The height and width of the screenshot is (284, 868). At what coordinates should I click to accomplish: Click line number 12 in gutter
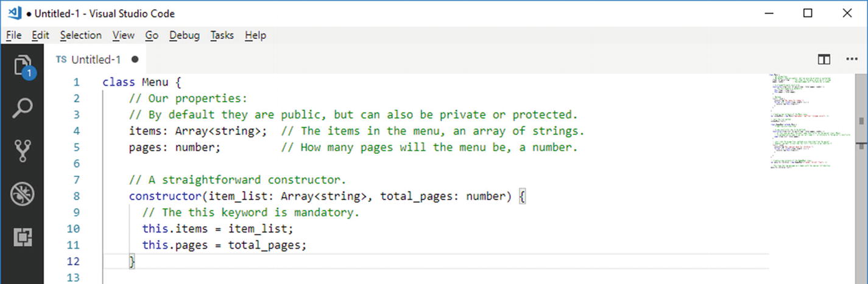pyautogui.click(x=73, y=261)
